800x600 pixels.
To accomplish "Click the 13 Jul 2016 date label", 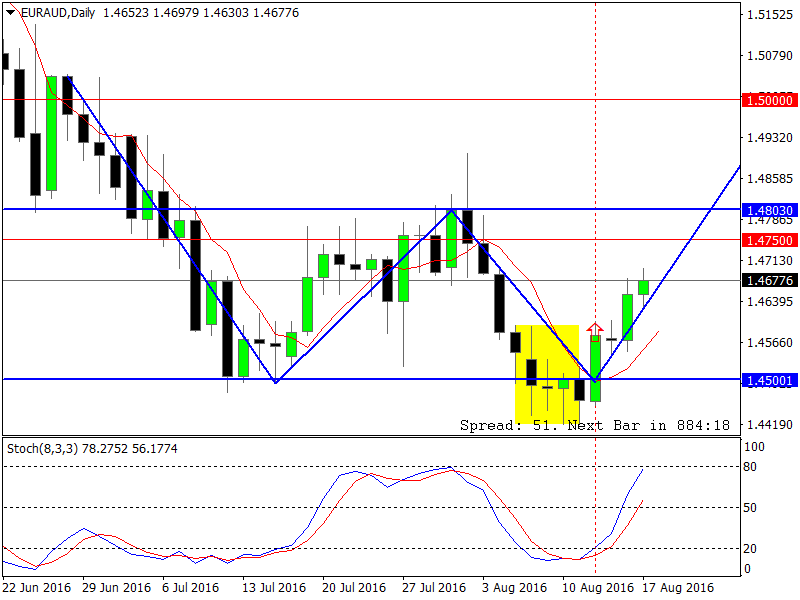I will click(274, 588).
